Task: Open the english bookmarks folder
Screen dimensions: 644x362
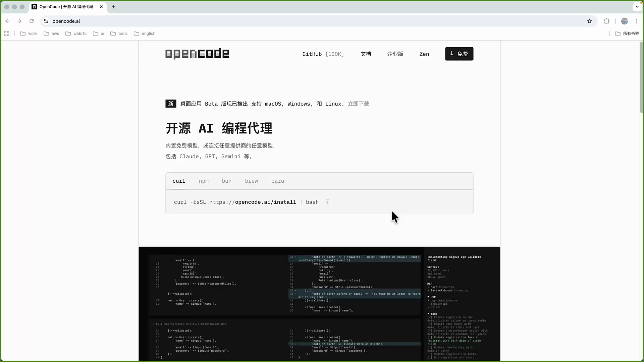Action: pyautogui.click(x=145, y=34)
